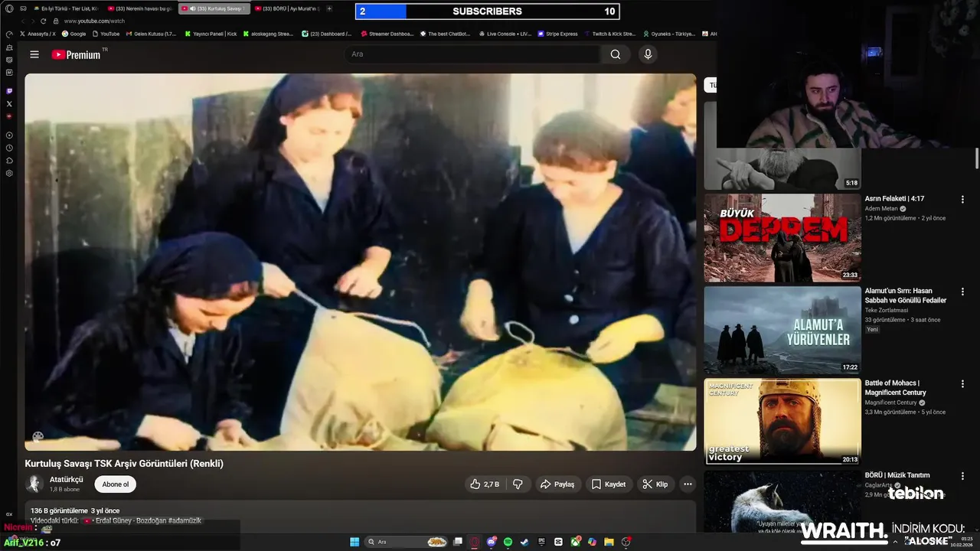Screen dimensions: 980x551
Task: Open the YouTube hamburger guide menu
Action: tap(34, 54)
